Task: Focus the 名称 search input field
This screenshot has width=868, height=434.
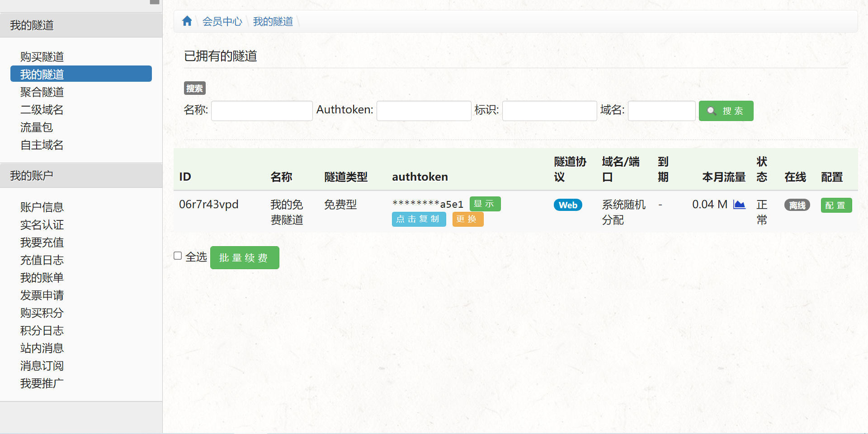Action: pyautogui.click(x=262, y=111)
